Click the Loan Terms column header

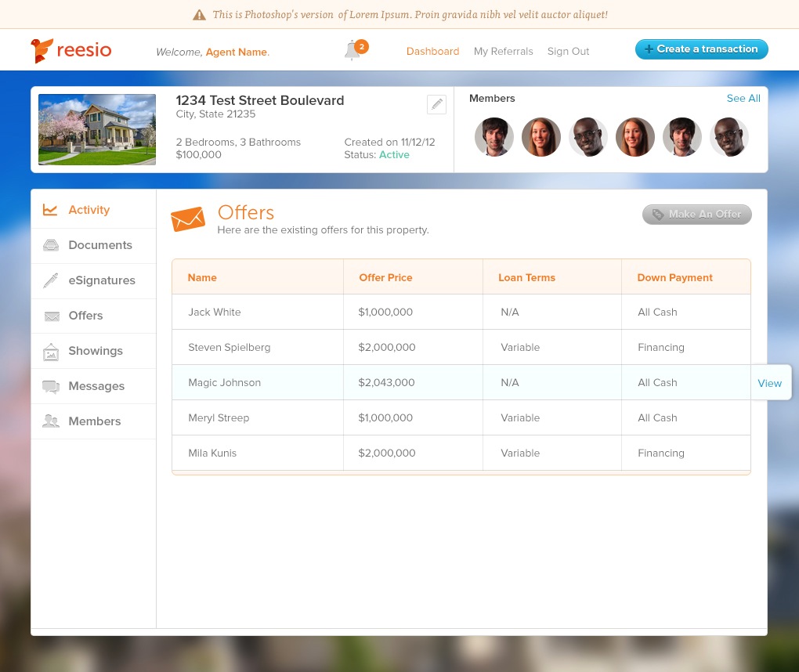coord(526,278)
